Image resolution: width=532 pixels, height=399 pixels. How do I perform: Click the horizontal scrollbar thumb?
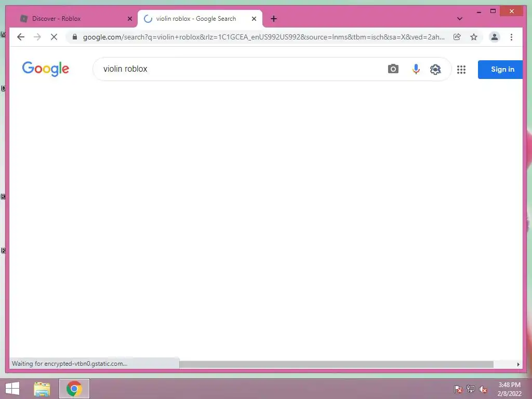(x=336, y=364)
